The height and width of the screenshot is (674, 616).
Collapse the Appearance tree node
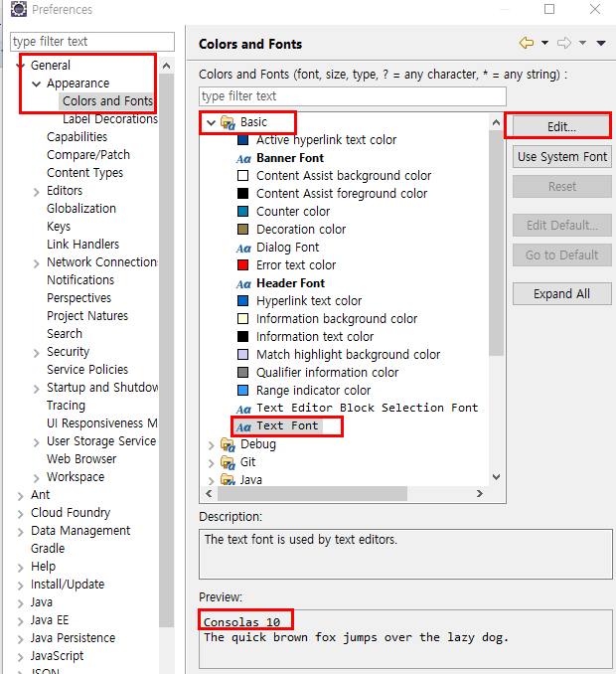(x=37, y=84)
